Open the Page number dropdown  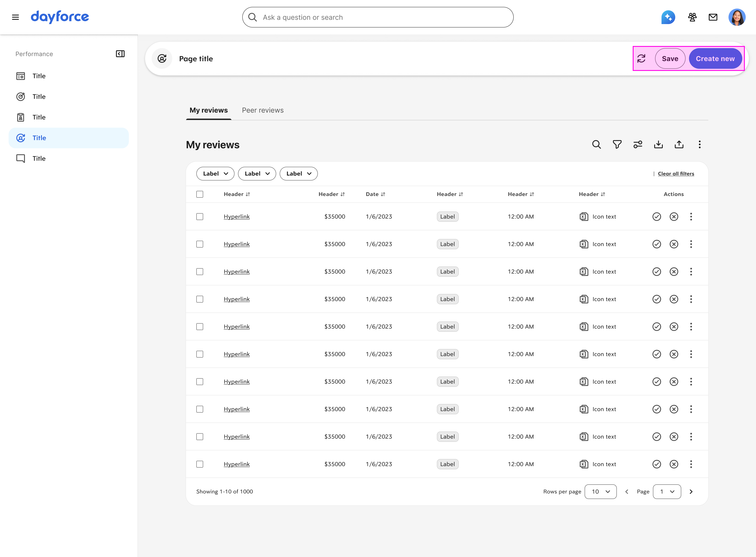pyautogui.click(x=667, y=492)
